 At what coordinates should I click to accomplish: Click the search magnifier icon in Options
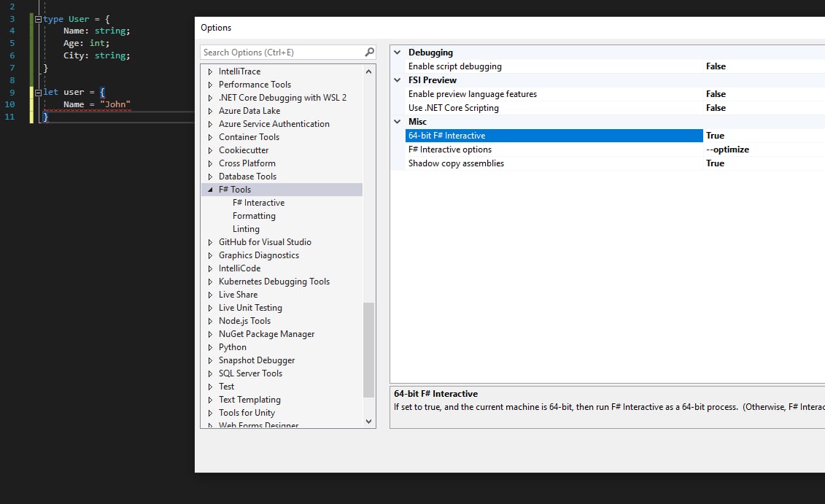[369, 52]
